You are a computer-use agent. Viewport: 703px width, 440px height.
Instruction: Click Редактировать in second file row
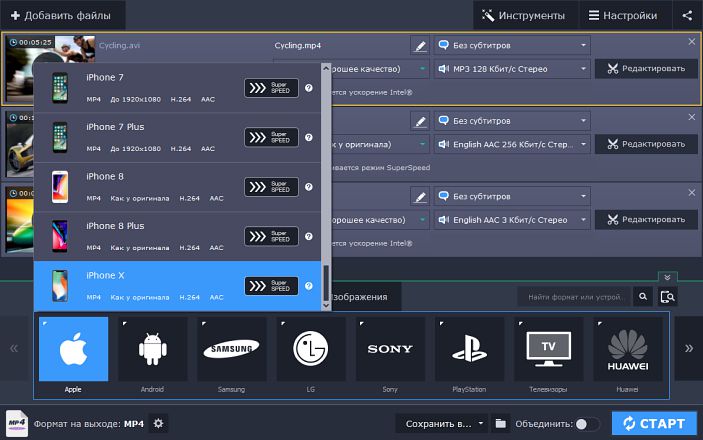click(646, 144)
